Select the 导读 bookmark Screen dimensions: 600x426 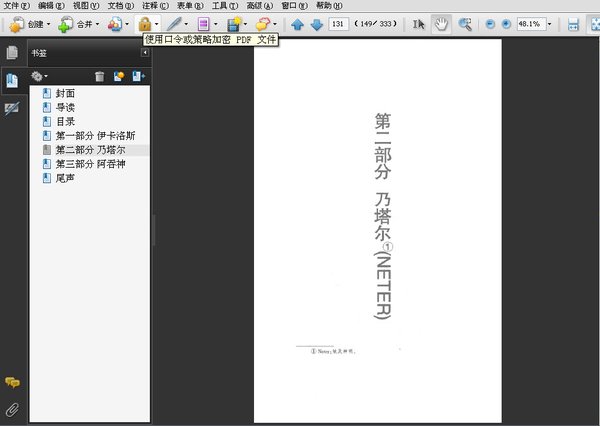(65, 108)
